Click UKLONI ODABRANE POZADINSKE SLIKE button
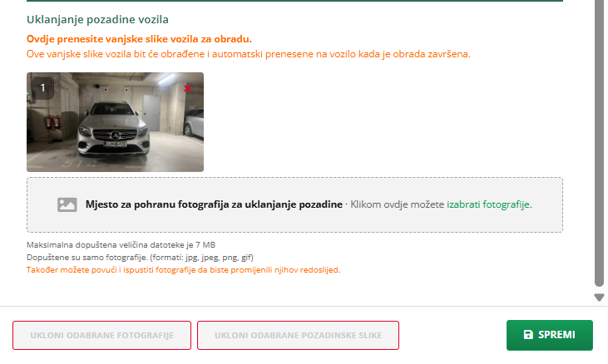608x364 pixels. [x=299, y=336]
